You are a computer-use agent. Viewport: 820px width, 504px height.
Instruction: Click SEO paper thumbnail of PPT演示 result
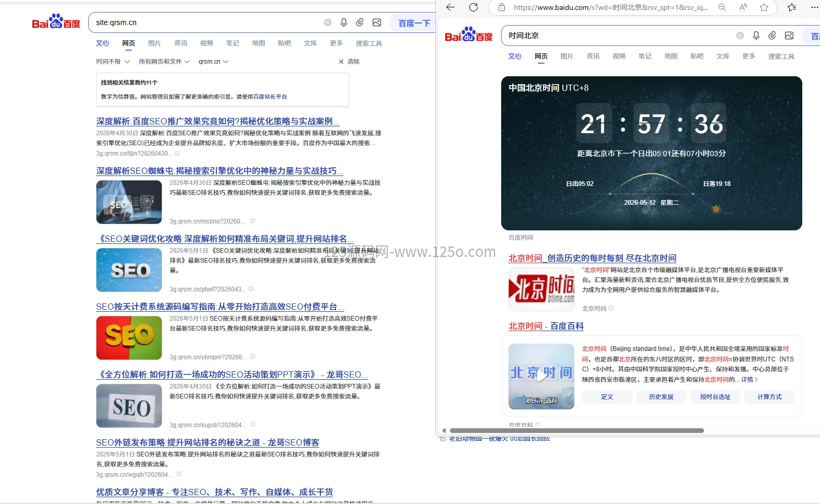129,406
